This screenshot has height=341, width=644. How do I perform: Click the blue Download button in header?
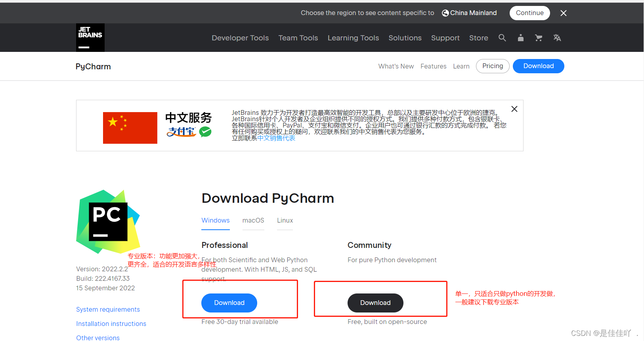[539, 66]
